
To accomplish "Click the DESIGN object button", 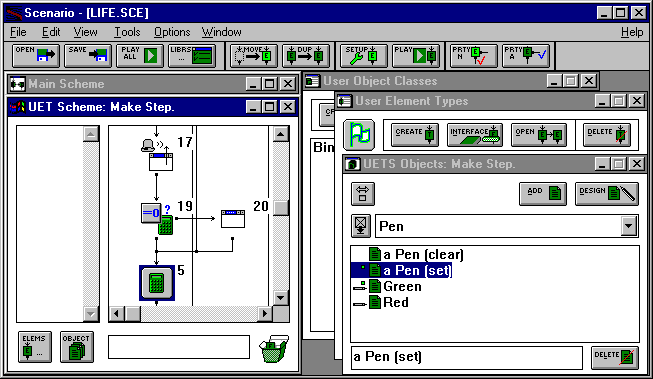I will pyautogui.click(x=607, y=194).
